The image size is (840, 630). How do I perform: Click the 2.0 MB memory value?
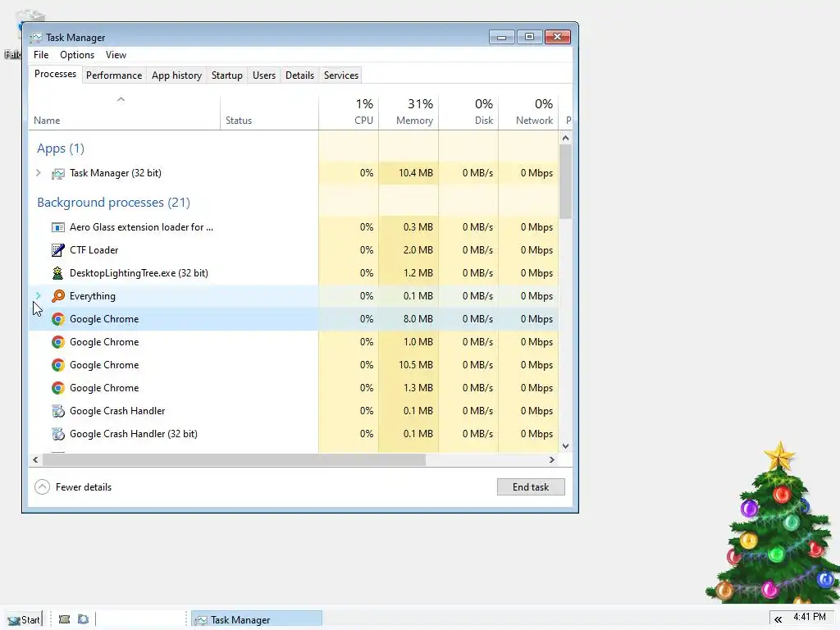418,250
